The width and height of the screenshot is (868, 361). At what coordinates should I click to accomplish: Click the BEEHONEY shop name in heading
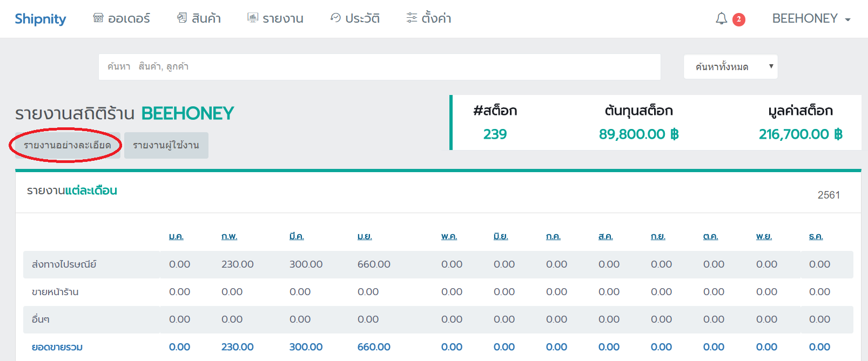click(x=187, y=113)
